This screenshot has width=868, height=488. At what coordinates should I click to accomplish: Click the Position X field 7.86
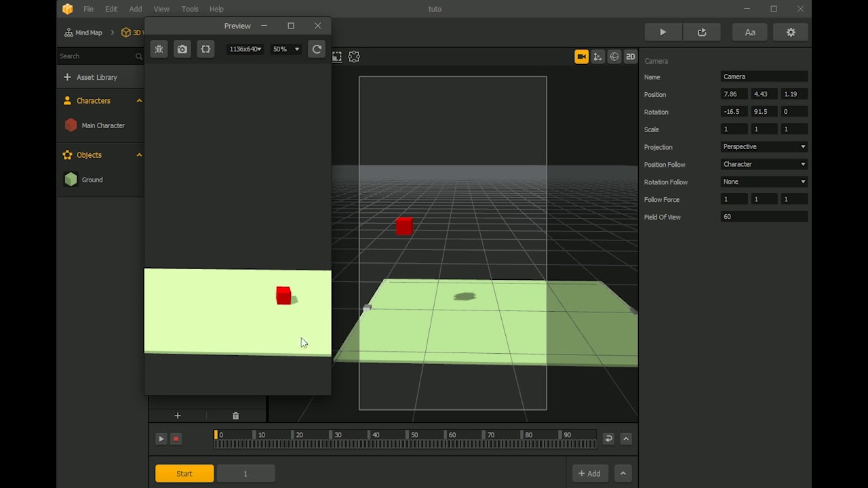pos(734,94)
